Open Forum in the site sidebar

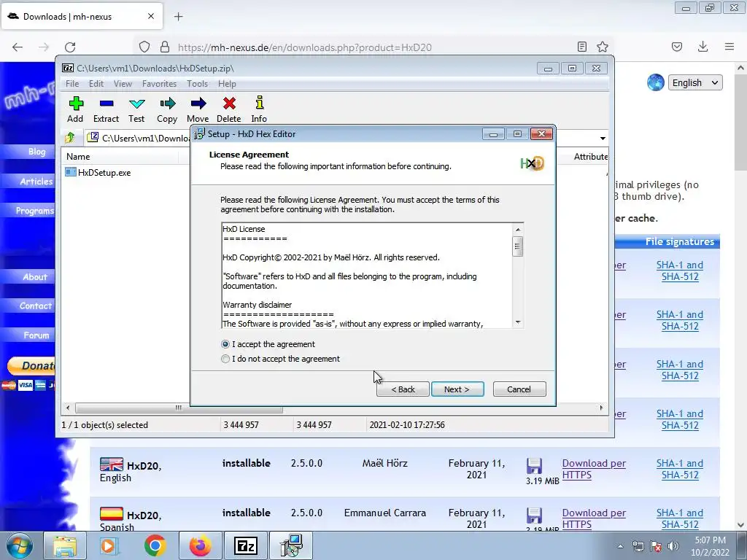click(36, 335)
